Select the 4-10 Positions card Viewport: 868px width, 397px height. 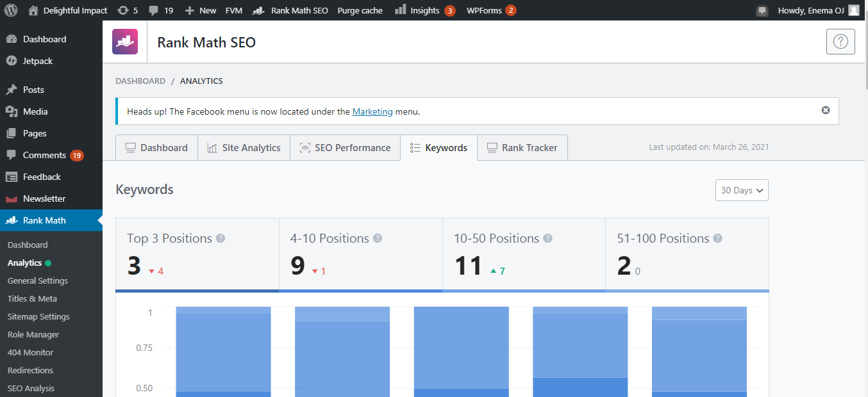coord(361,255)
